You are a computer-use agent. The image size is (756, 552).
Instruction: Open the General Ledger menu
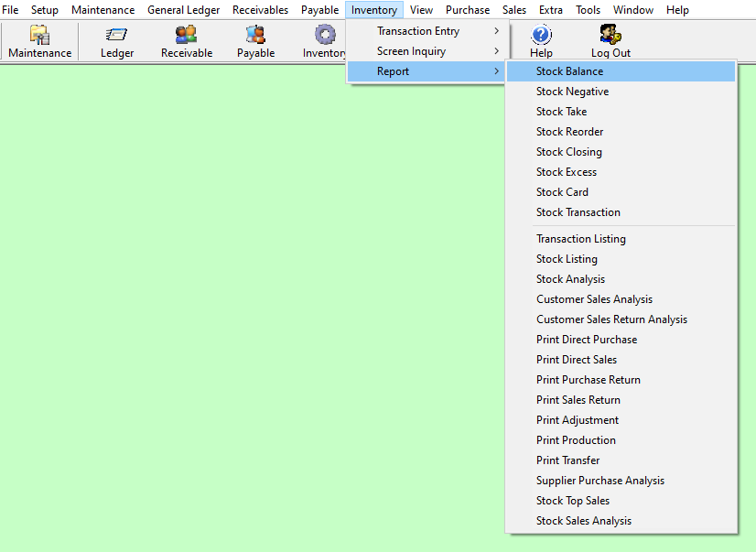pyautogui.click(x=183, y=10)
